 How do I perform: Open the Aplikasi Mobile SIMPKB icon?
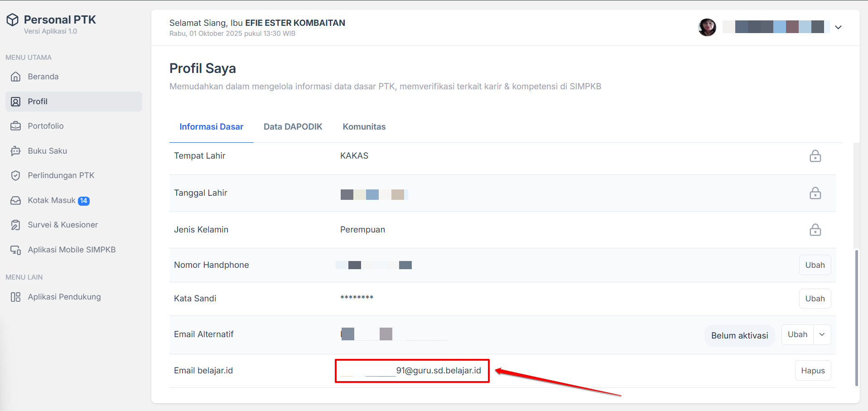[x=16, y=250]
